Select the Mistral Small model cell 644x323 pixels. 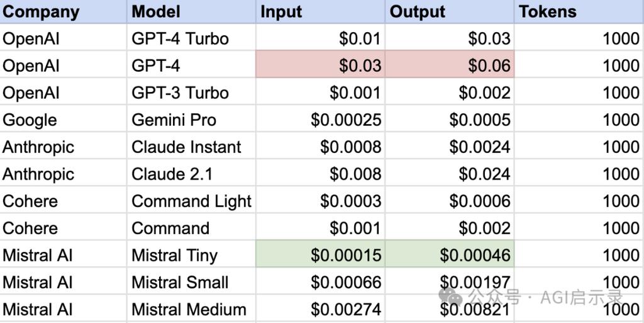click(x=191, y=281)
